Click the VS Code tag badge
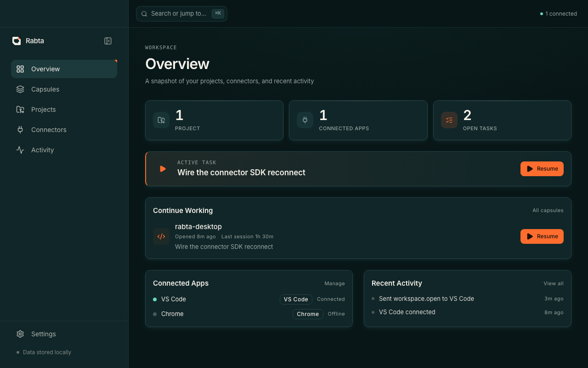 [296, 299]
